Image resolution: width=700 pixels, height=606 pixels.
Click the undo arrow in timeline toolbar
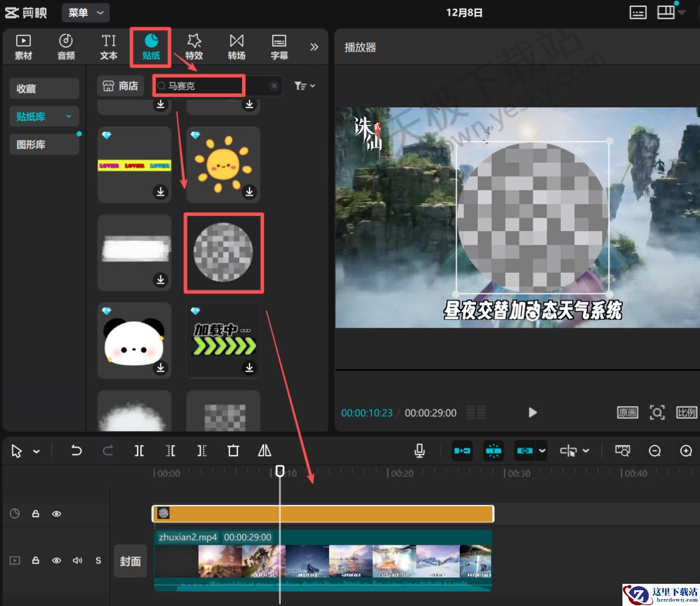pyautogui.click(x=76, y=450)
